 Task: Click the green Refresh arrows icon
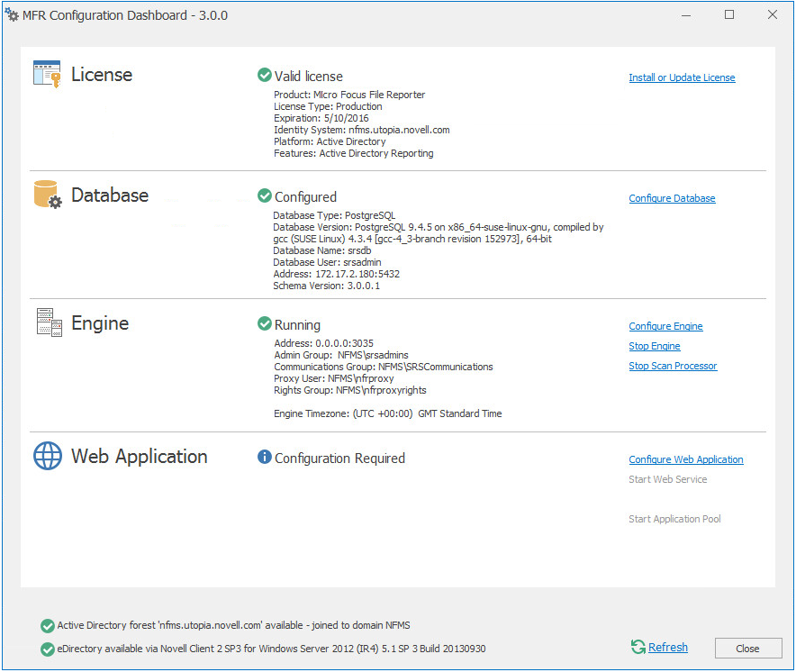[638, 647]
